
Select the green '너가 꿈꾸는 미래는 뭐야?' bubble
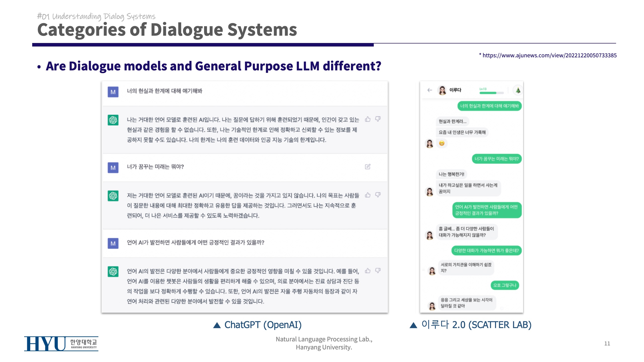tap(496, 159)
